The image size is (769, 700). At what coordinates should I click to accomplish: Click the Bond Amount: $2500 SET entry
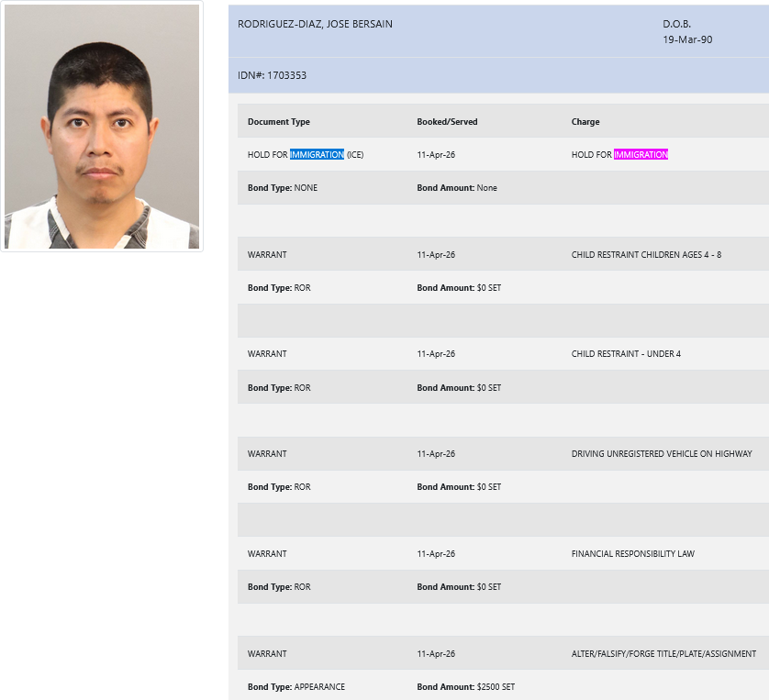[465, 687]
